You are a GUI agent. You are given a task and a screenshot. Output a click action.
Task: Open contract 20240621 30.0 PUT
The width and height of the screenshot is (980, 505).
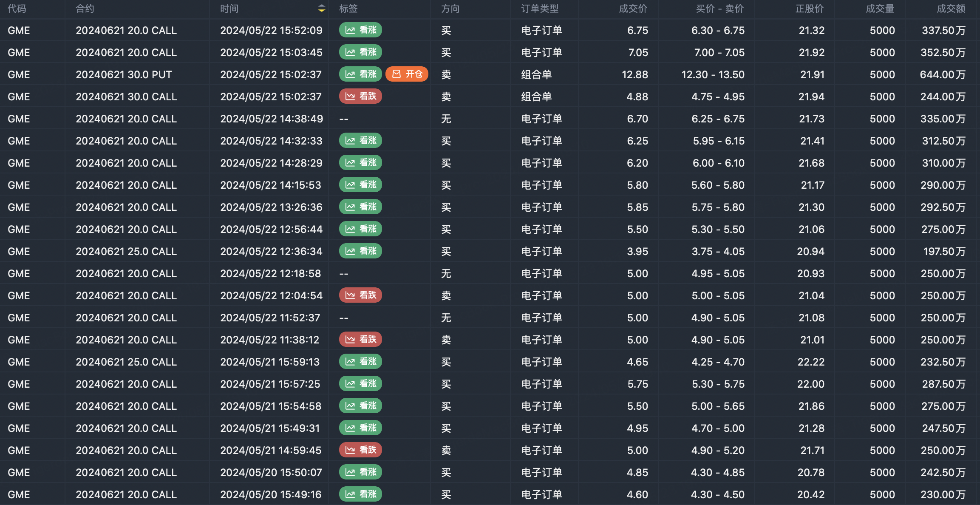coord(124,75)
